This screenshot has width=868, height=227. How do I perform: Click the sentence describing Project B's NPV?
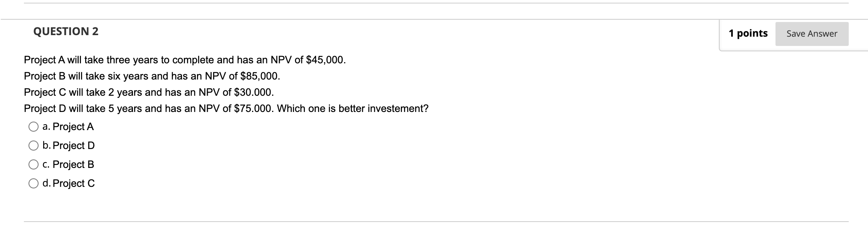[152, 76]
